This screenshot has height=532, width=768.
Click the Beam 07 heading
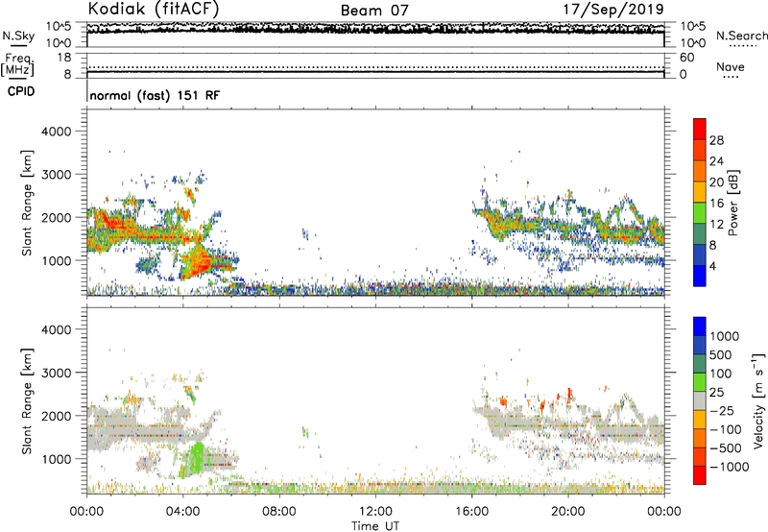pyautogui.click(x=374, y=11)
